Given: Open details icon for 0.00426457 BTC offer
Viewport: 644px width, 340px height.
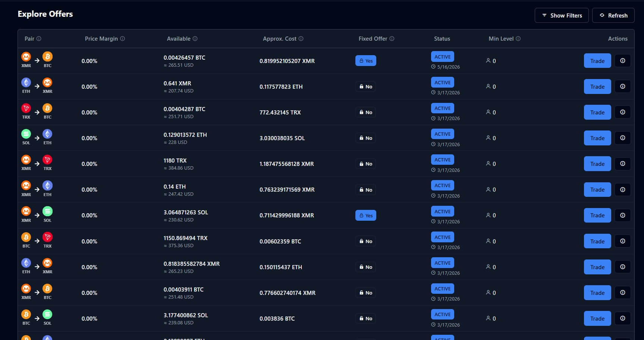Looking at the screenshot, I should (623, 61).
